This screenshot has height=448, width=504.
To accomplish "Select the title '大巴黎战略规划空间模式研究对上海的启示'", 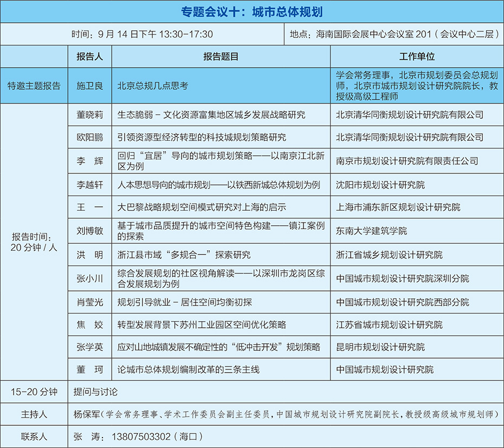I will click(x=202, y=207).
